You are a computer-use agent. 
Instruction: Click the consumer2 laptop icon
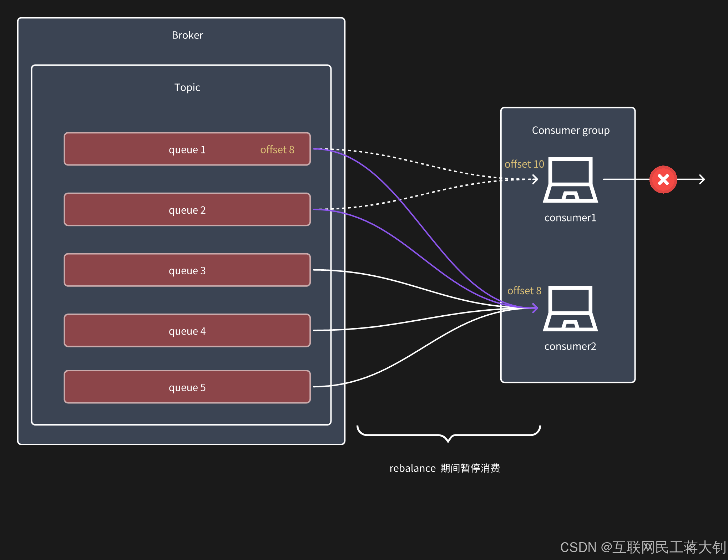(570, 309)
